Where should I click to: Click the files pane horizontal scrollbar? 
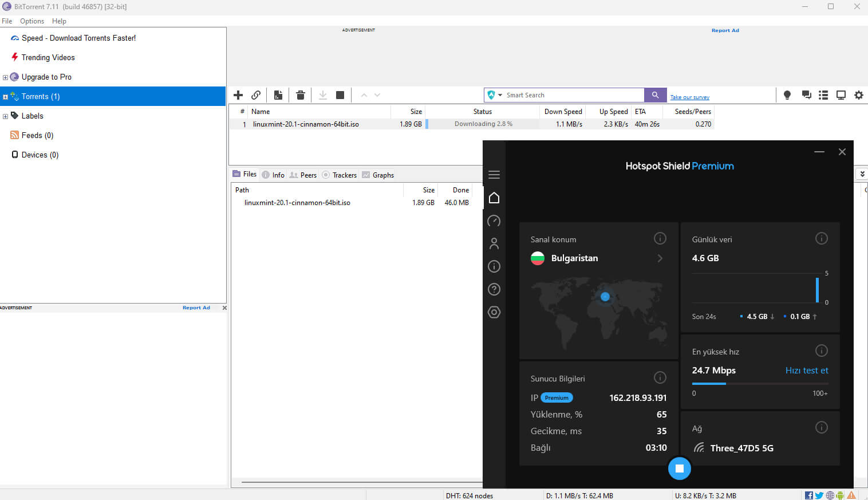coord(362,482)
